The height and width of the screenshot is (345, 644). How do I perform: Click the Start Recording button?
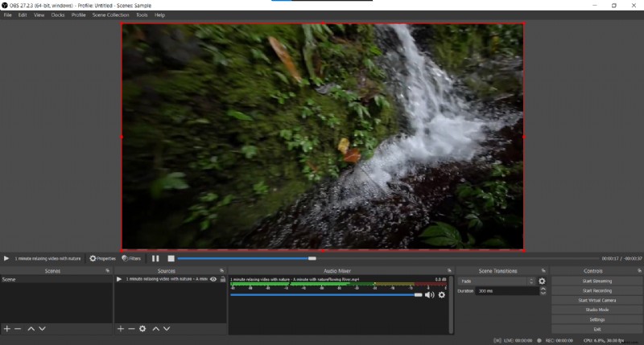pos(597,290)
